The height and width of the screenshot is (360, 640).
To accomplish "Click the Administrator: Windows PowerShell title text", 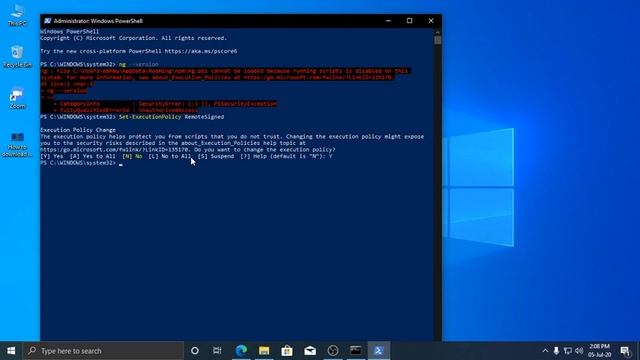I will (x=98, y=21).
